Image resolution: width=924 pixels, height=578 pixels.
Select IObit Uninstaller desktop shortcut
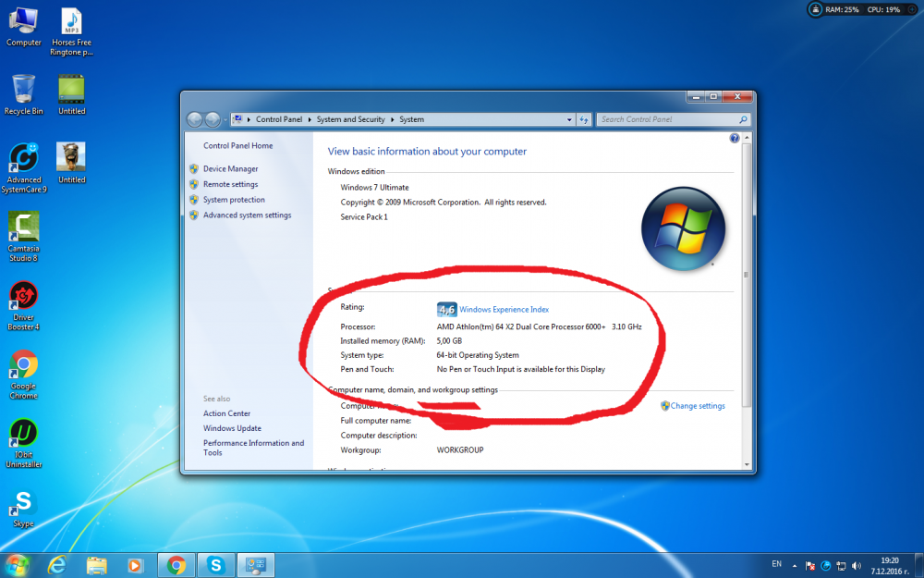[x=24, y=443]
